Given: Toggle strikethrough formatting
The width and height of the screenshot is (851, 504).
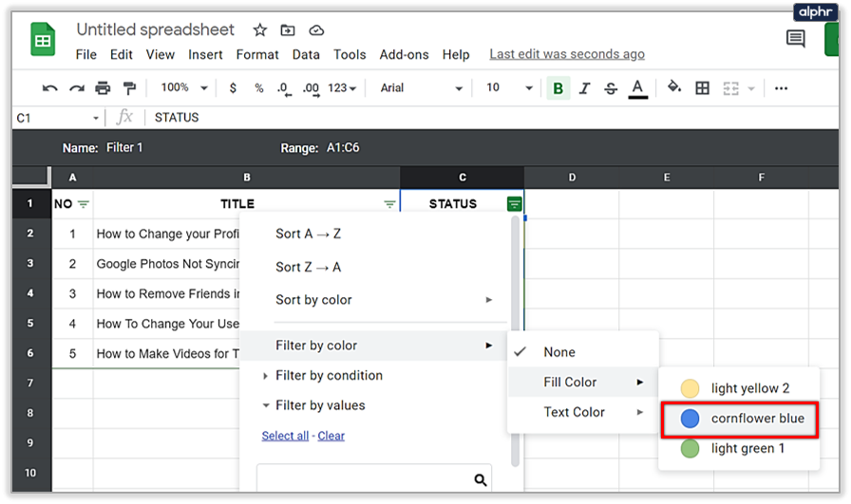Looking at the screenshot, I should [611, 88].
